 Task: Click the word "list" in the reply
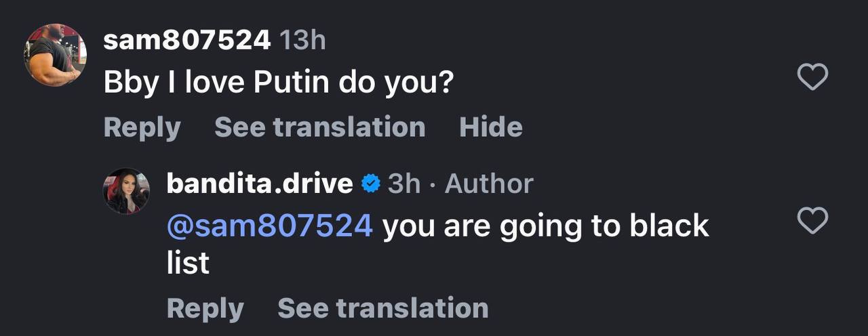(188, 263)
